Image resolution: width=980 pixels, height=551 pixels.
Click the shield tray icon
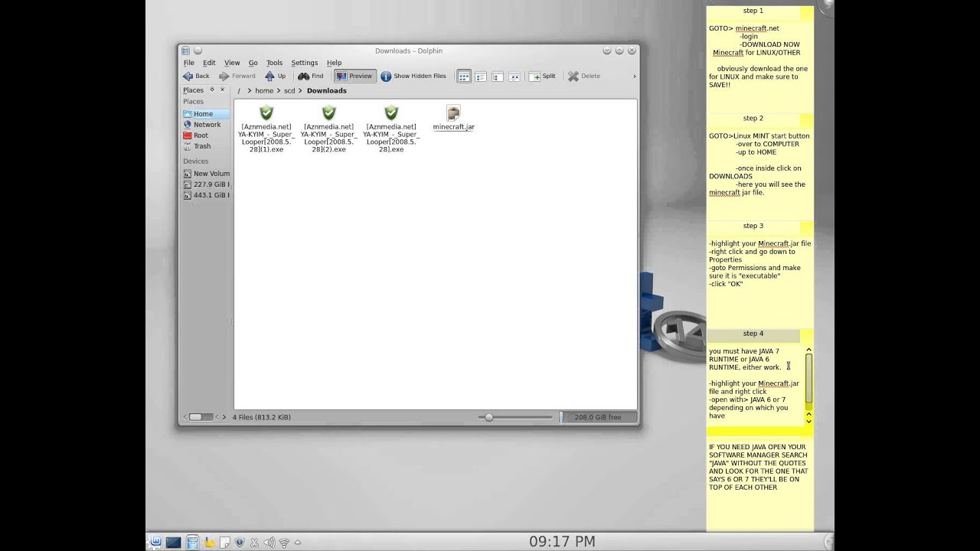coord(240,543)
